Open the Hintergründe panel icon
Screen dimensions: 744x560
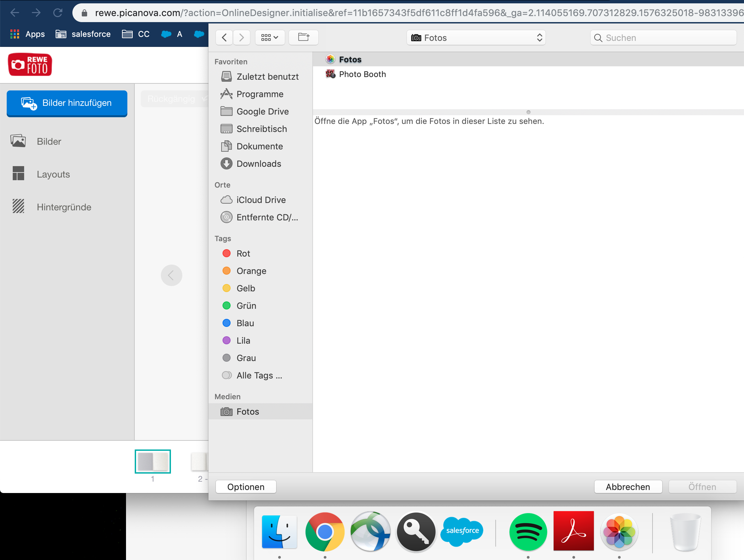pyautogui.click(x=18, y=206)
